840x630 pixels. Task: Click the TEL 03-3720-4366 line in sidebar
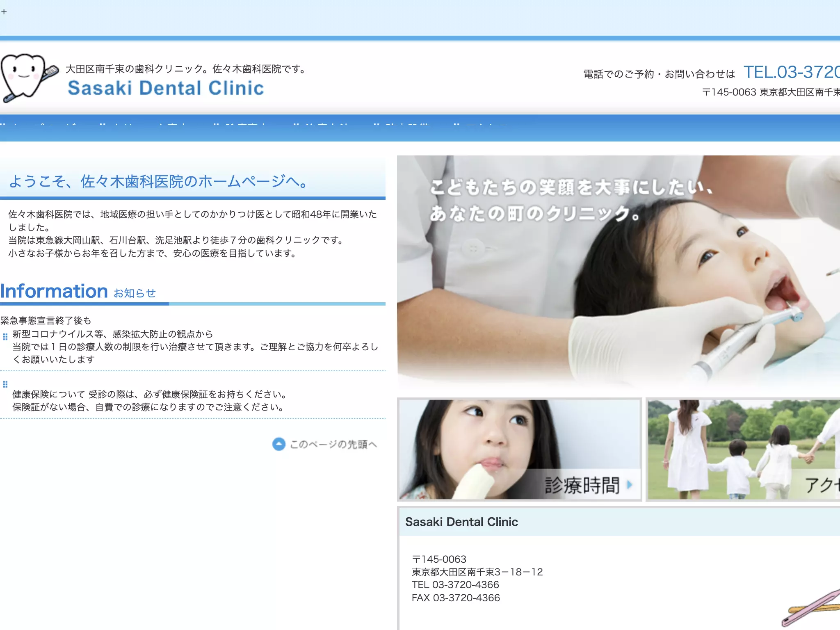click(455, 585)
